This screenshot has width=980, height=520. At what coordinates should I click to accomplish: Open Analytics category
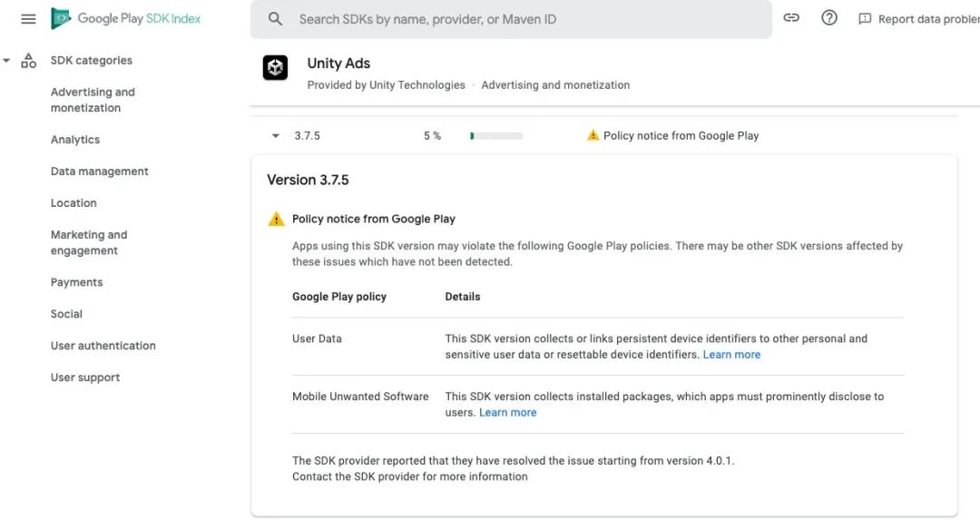pos(75,140)
